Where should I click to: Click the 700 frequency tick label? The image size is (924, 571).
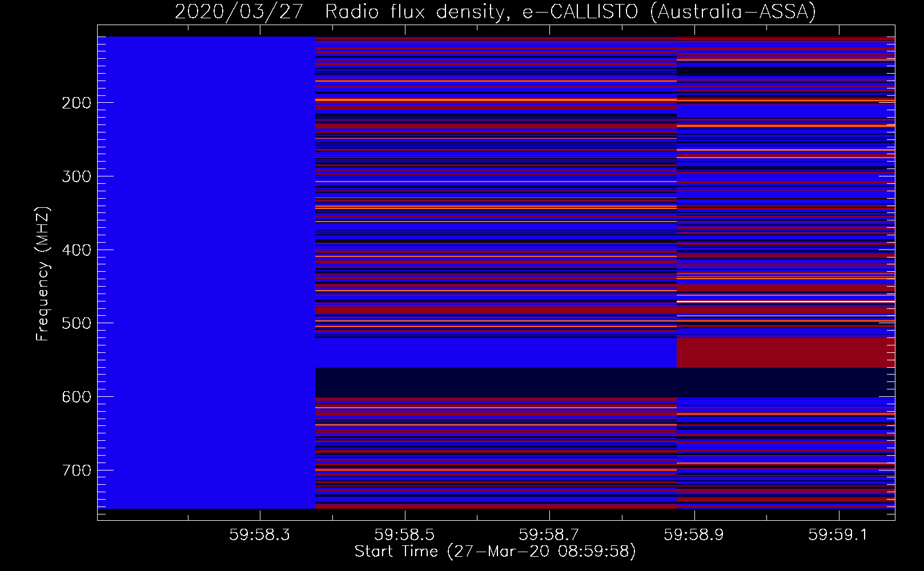pyautogui.click(x=77, y=471)
